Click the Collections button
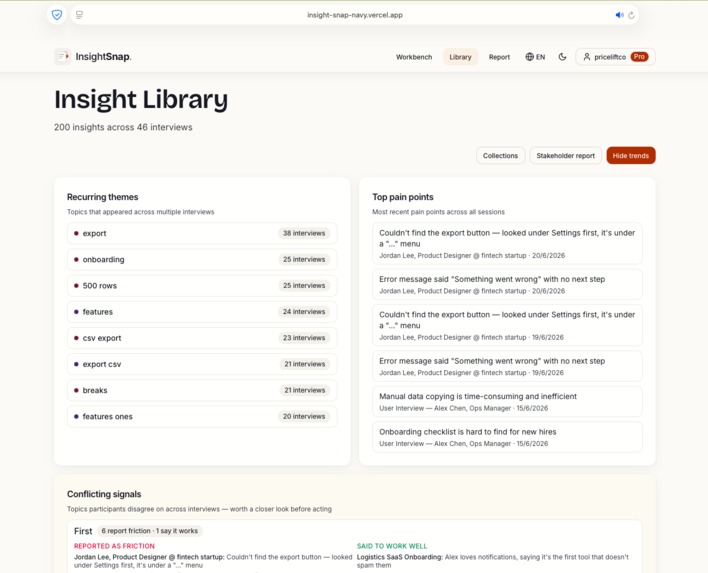The height and width of the screenshot is (573, 708). click(500, 156)
